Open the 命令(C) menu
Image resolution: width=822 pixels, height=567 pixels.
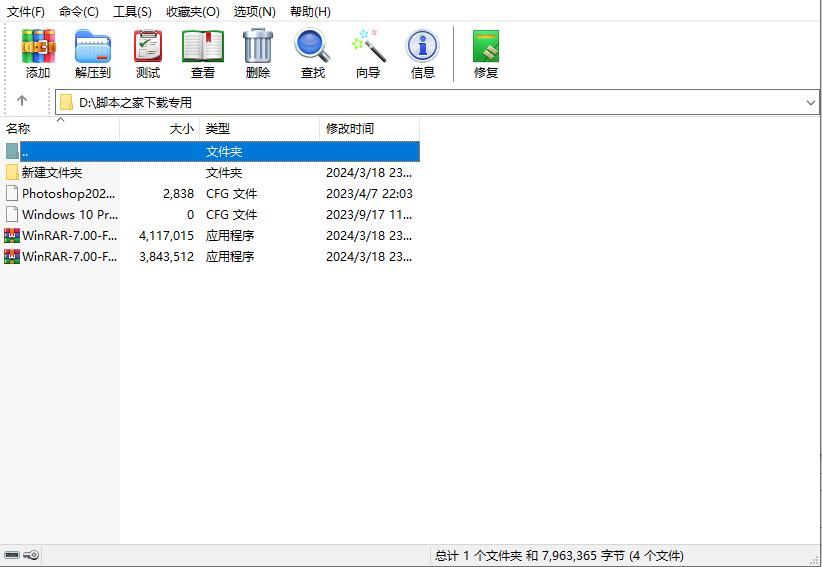pos(79,12)
